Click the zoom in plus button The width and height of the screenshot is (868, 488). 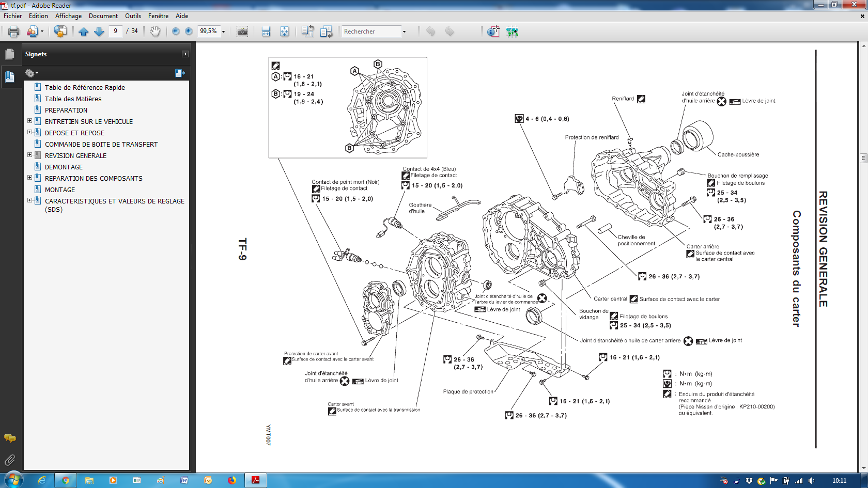(x=189, y=32)
